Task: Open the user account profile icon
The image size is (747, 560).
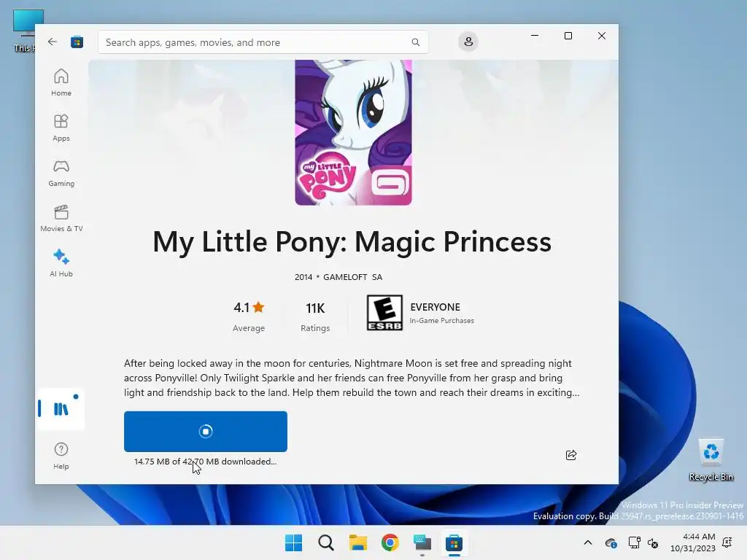Action: tap(468, 42)
